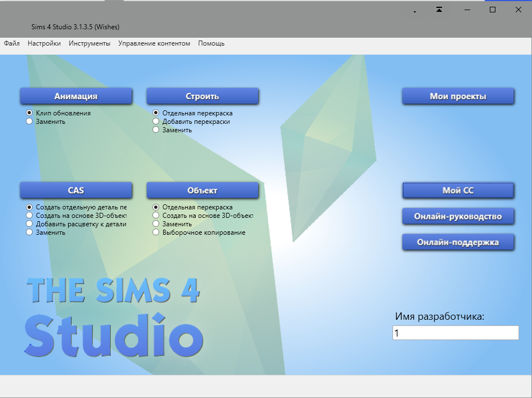The width and height of the screenshot is (532, 398).
Task: Click the CAS button
Action: click(x=76, y=190)
